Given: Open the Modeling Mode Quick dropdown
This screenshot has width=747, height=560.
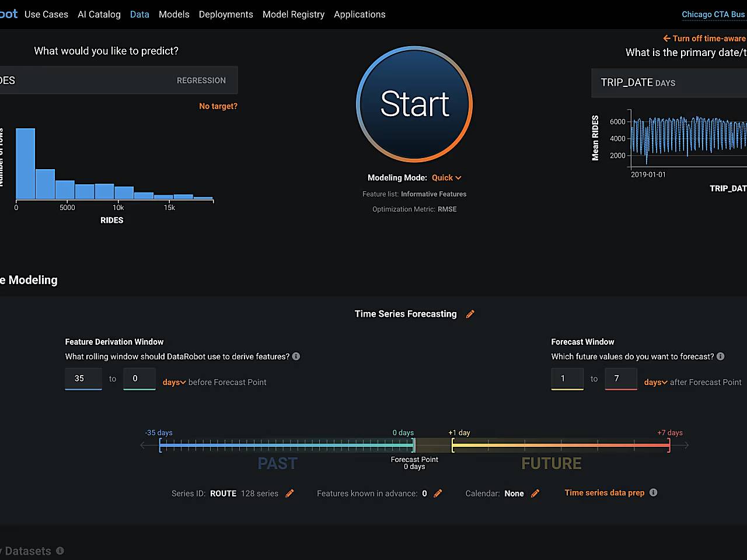Looking at the screenshot, I should point(446,177).
